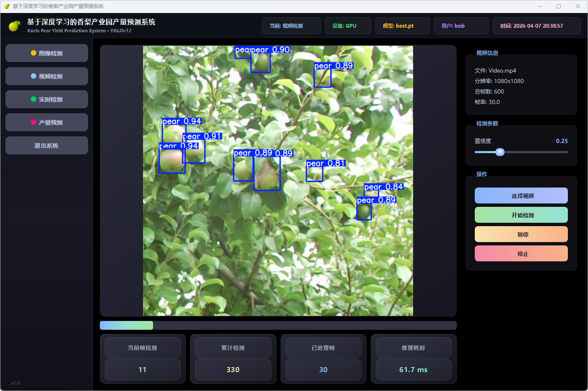The width and height of the screenshot is (588, 391).
Task: Click the blue dot beside 视频检测
Action: (34, 76)
